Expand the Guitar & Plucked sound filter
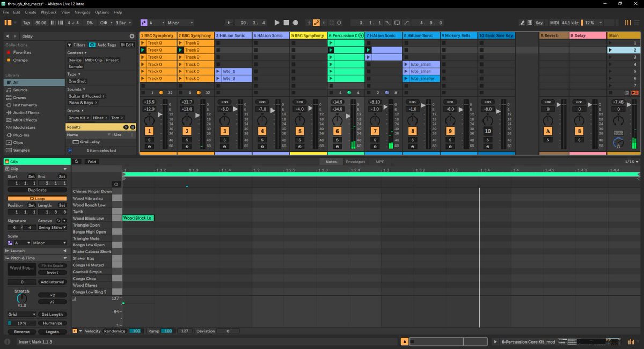The image size is (644, 349). 86,96
